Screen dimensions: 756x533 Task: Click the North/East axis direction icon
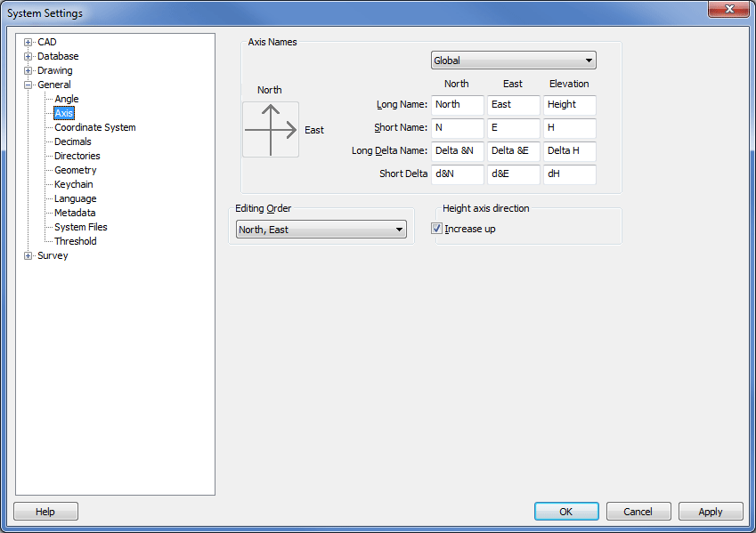(x=271, y=130)
